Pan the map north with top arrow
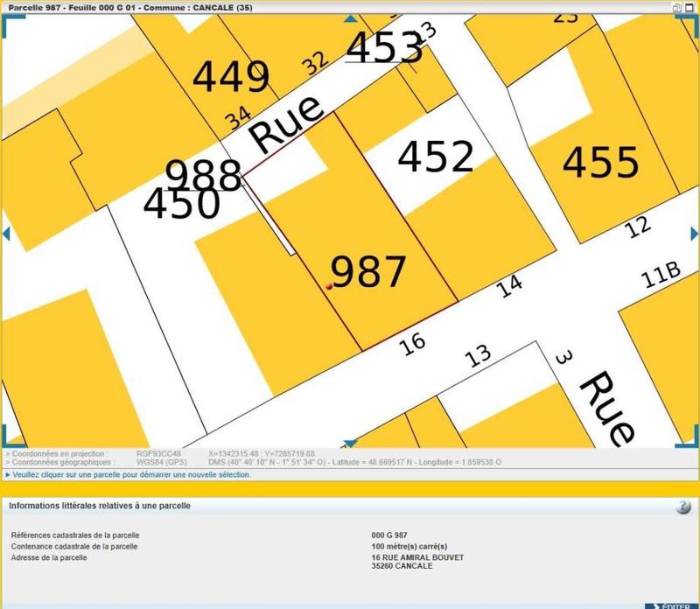 pos(350,18)
